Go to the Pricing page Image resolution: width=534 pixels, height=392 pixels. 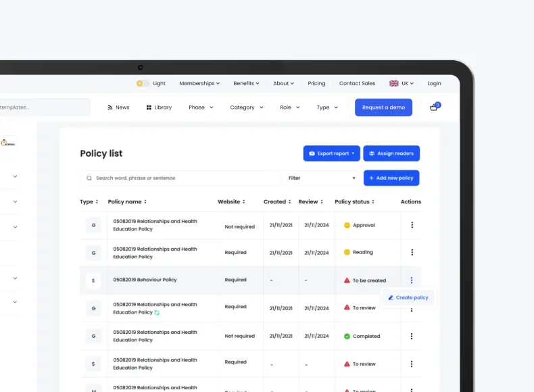click(x=316, y=83)
